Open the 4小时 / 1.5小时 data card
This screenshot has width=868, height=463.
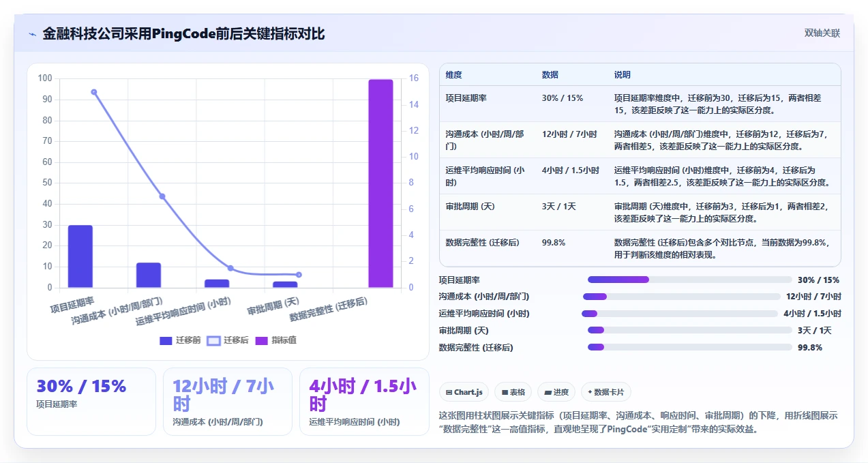(x=364, y=402)
